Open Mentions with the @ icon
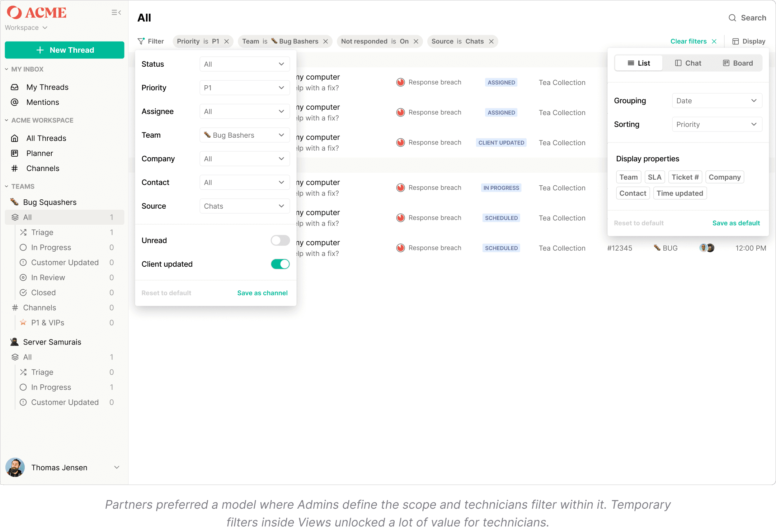Image resolution: width=776 pixels, height=532 pixels. coord(15,102)
